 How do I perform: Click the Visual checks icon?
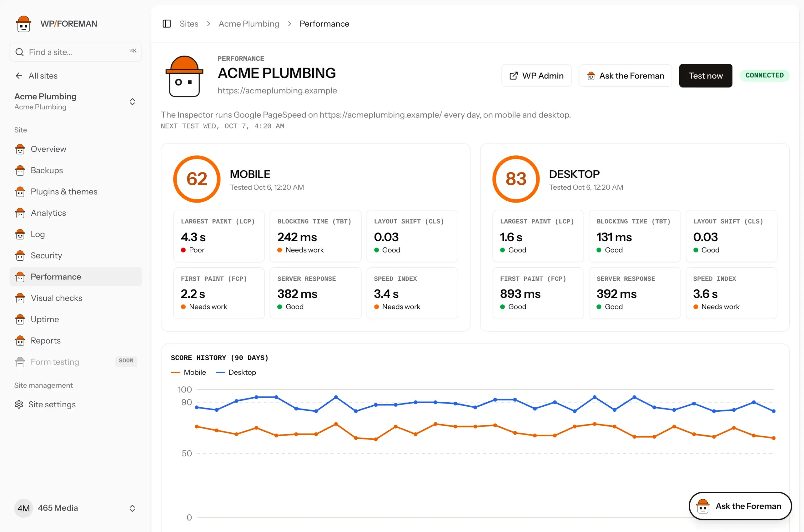click(20, 298)
